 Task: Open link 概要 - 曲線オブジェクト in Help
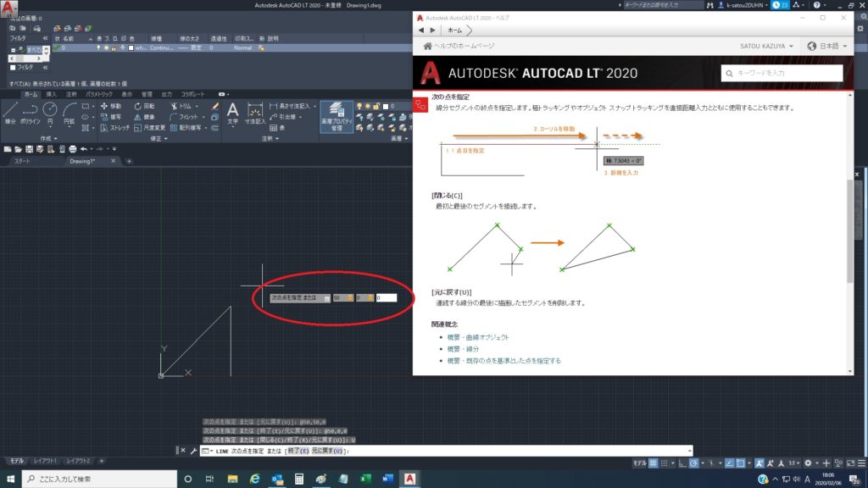[478, 337]
